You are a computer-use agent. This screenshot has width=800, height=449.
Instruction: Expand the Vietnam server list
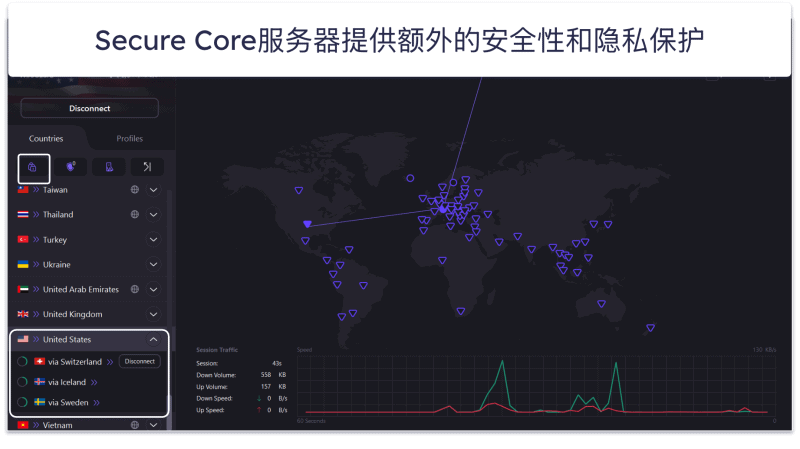point(153,425)
